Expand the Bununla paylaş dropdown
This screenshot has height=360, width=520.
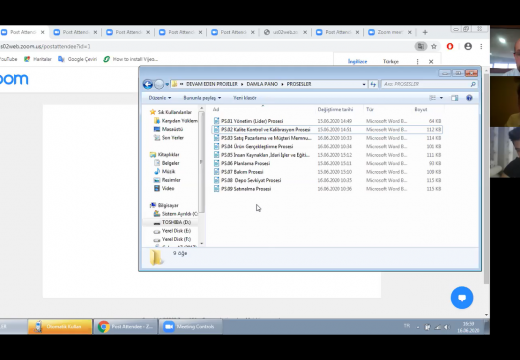click(202, 98)
